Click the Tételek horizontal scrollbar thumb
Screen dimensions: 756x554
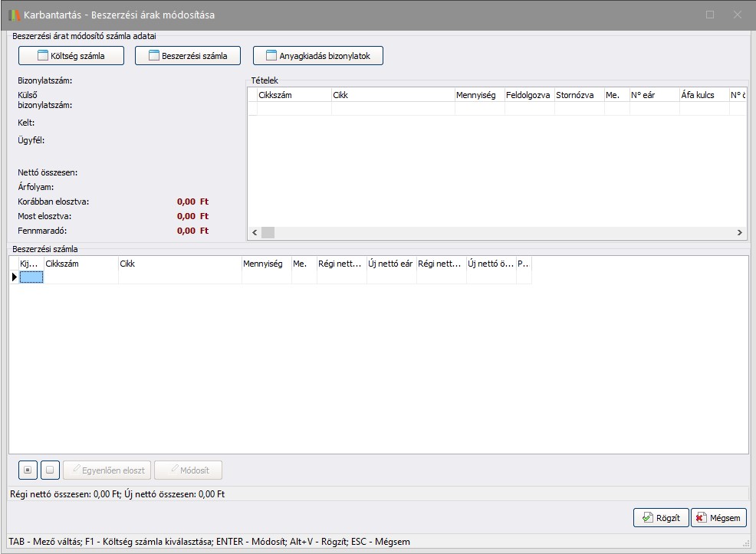pyautogui.click(x=268, y=232)
